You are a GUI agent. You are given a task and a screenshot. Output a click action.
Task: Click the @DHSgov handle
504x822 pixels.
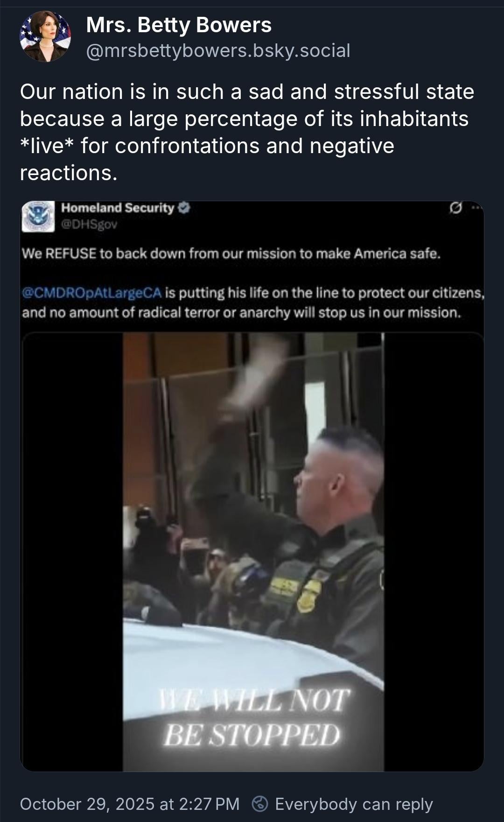click(89, 225)
